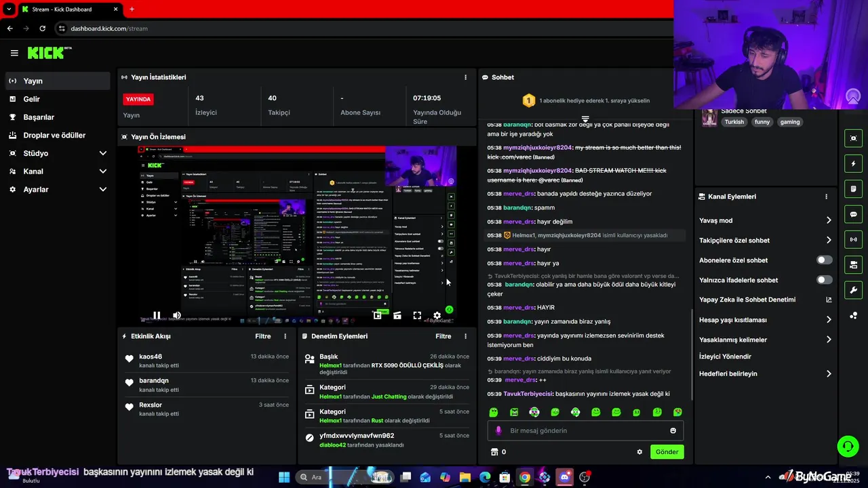Screen dimensions: 868x488
Task: Enable picture-in-picture on stream preview
Action: [x=377, y=315]
